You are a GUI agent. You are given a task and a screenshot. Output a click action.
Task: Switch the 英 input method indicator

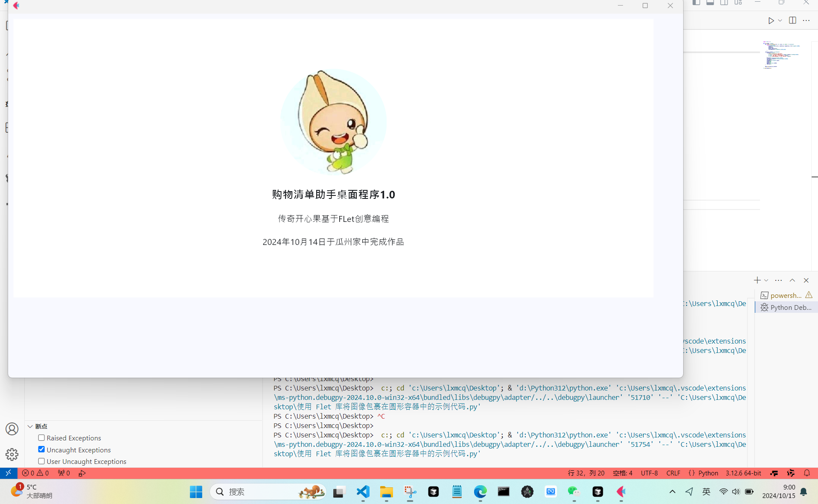click(x=706, y=492)
